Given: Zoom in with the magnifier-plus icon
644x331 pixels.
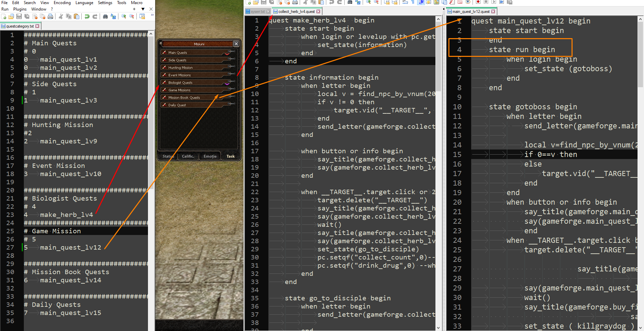Looking at the screenshot, I should coord(368,2).
